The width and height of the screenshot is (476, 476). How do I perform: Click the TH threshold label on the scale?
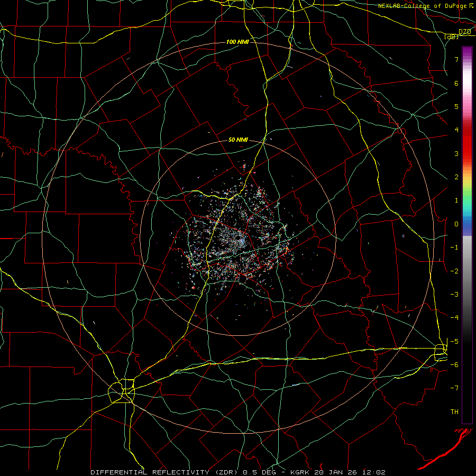click(x=454, y=412)
